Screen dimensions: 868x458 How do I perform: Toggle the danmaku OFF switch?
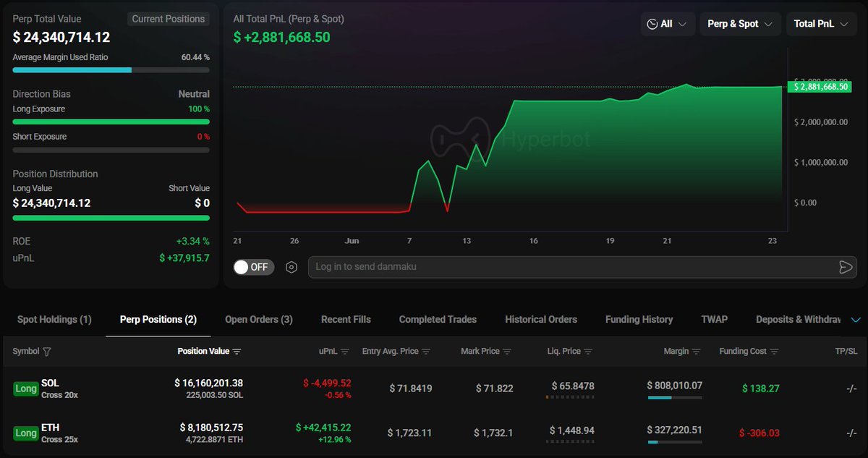252,267
